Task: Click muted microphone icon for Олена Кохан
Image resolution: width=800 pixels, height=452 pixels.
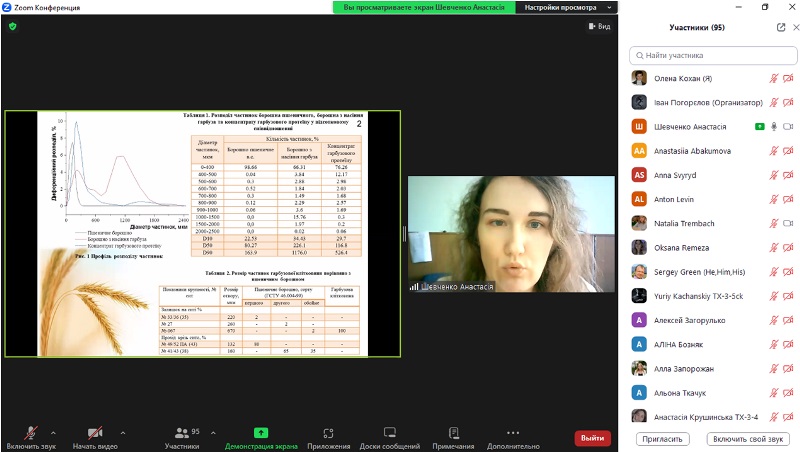Action: point(774,78)
